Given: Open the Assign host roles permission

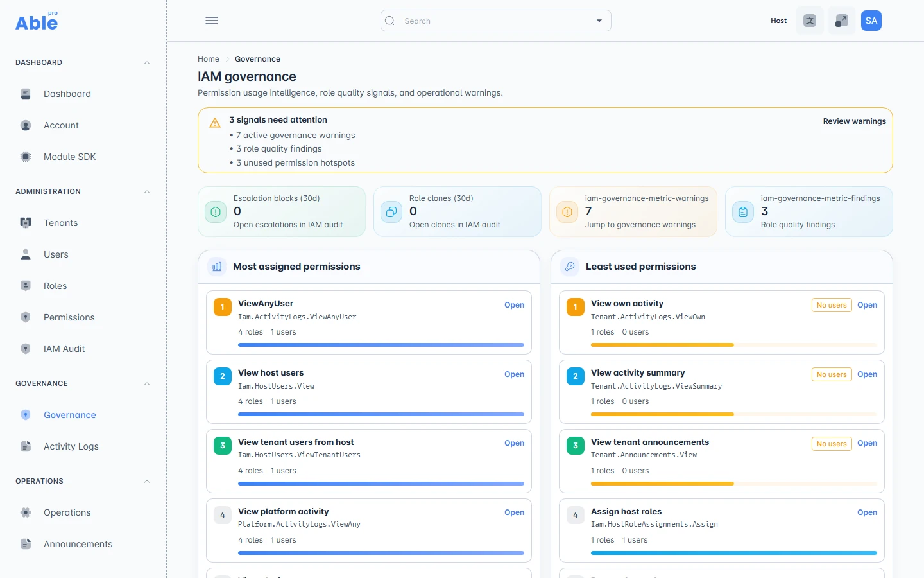Looking at the screenshot, I should [x=867, y=512].
